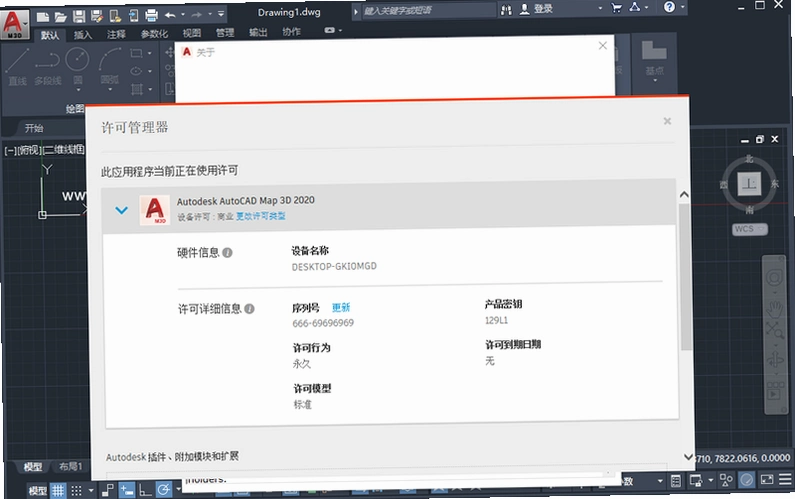The image size is (795, 499).
Task: Select the product key 129L1 text
Action: 496,320
